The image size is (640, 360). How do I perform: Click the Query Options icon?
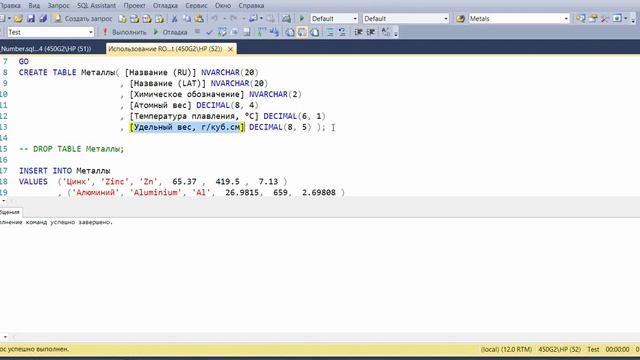coord(235,32)
